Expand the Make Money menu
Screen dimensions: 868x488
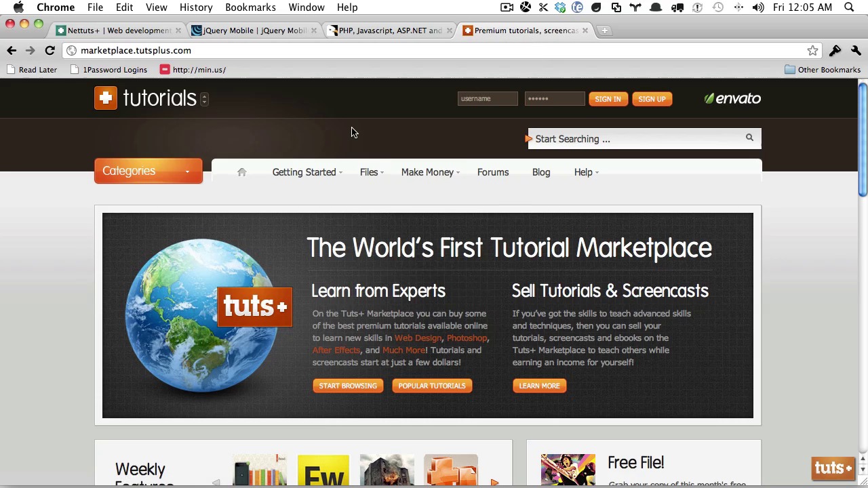[431, 172]
